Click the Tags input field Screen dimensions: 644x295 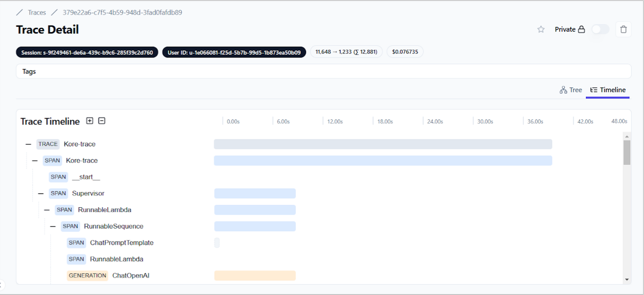(x=323, y=71)
